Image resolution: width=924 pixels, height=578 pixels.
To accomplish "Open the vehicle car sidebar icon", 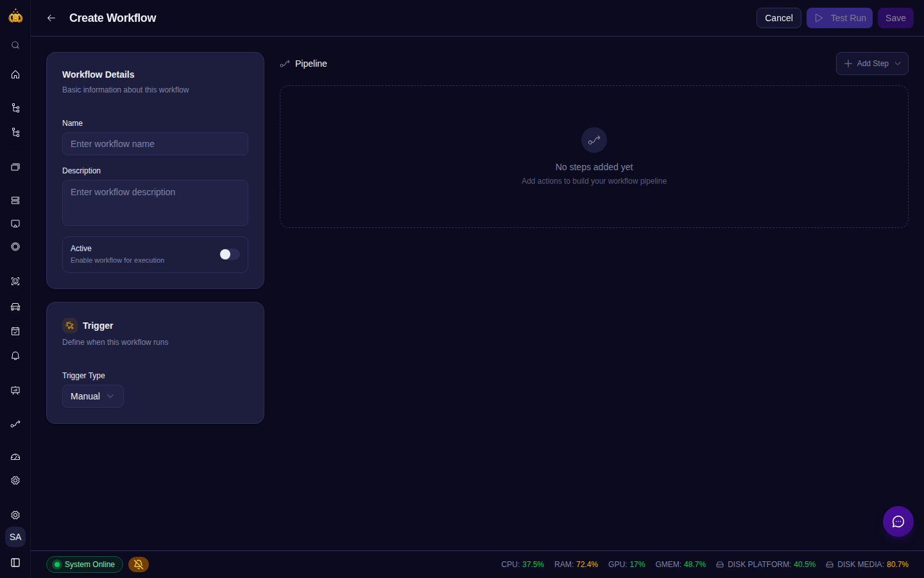I will pyautogui.click(x=15, y=307).
